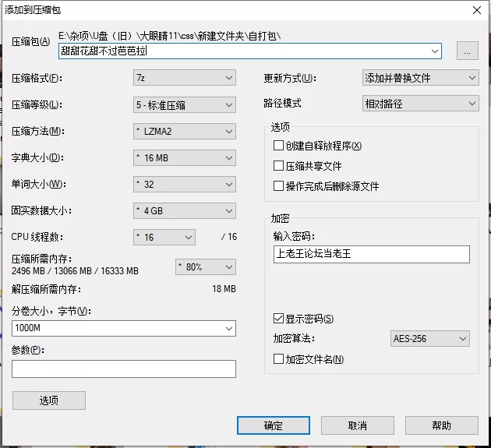
Task: Click the "/ 16" thread count text
Action: click(x=229, y=237)
